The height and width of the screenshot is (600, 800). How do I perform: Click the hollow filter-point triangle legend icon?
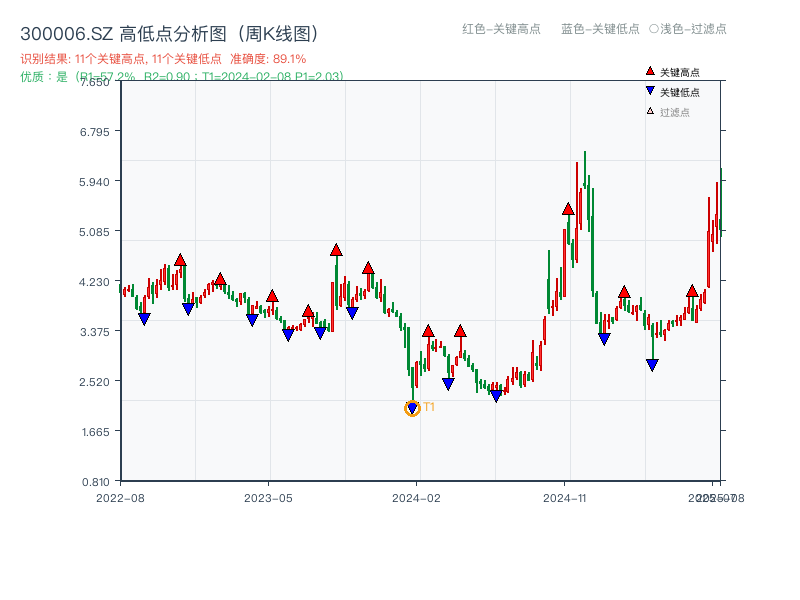[x=650, y=111]
